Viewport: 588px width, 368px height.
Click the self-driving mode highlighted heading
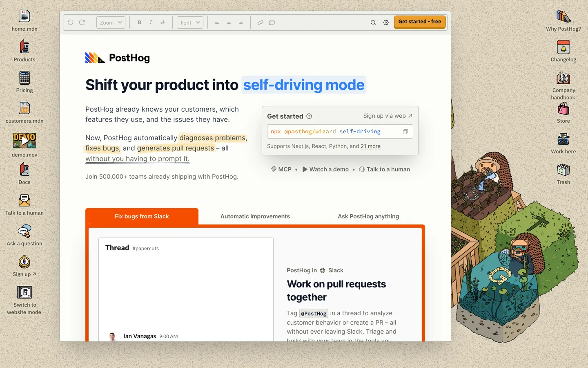304,85
